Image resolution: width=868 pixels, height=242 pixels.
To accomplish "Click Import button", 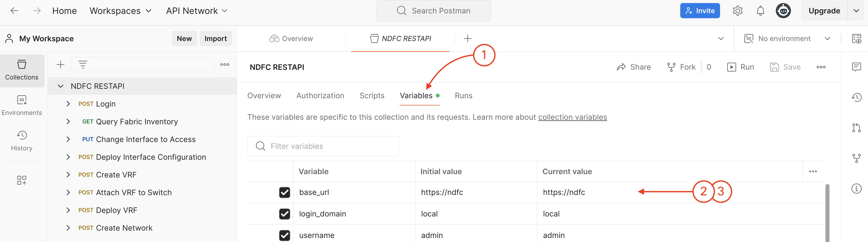I will point(216,39).
